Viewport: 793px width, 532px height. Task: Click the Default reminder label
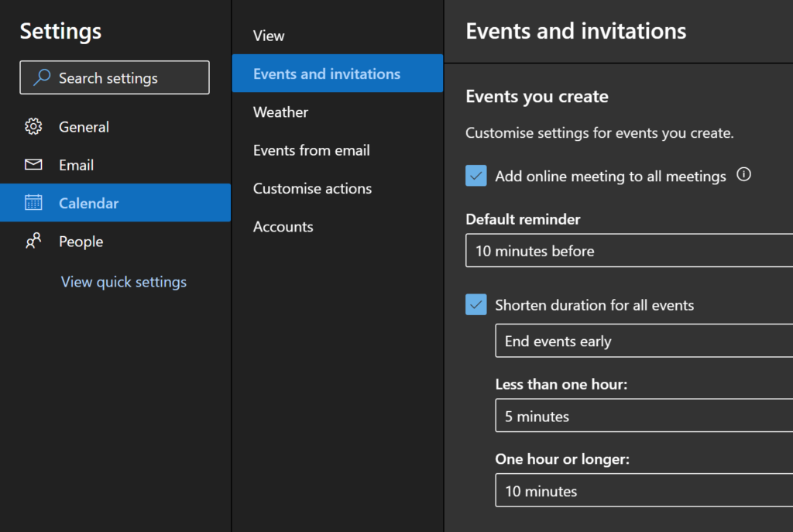click(523, 219)
